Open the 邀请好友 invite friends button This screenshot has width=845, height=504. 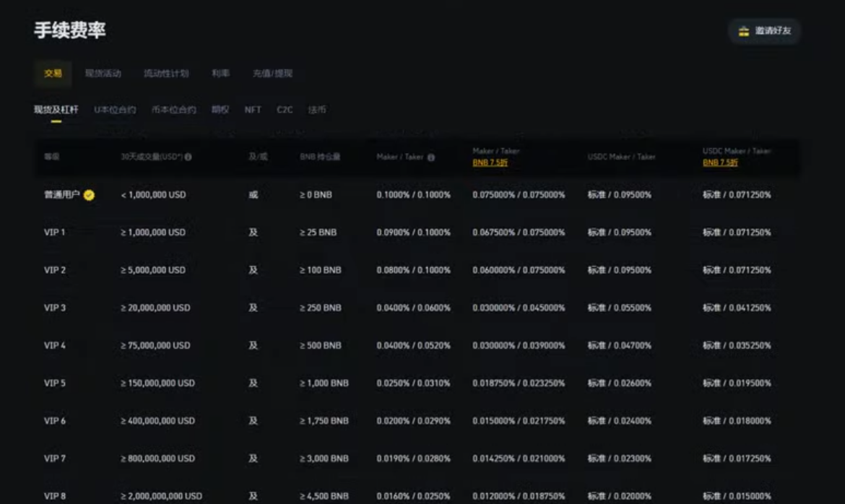764,31
